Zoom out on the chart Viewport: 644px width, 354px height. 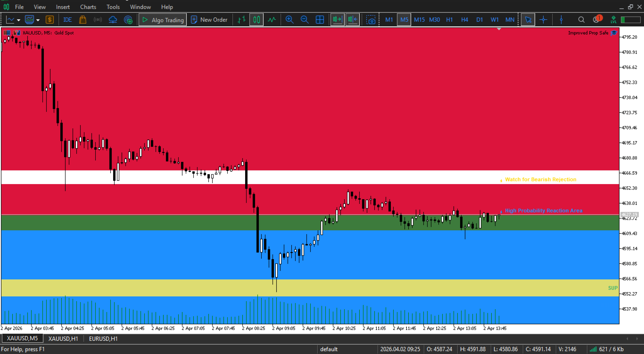[x=305, y=20]
